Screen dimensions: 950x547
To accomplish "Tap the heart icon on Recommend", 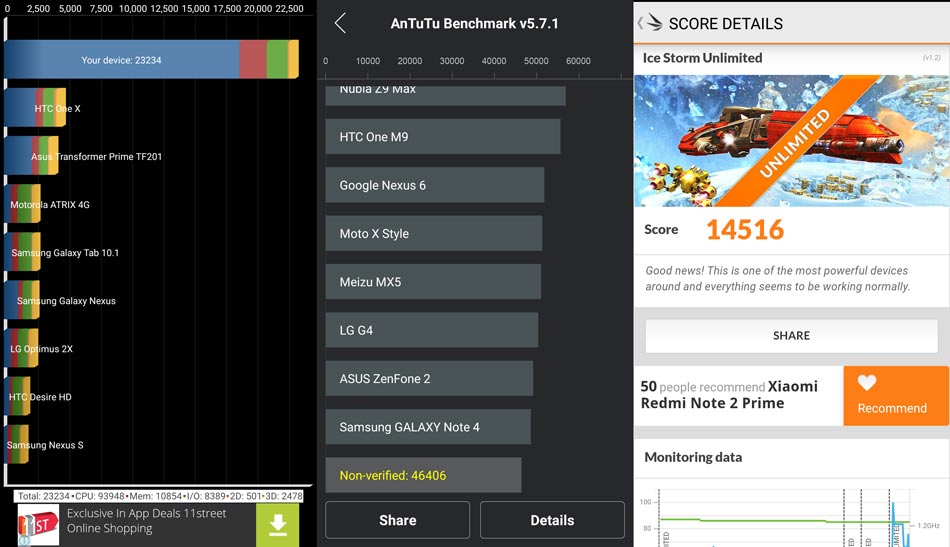I will point(866,383).
